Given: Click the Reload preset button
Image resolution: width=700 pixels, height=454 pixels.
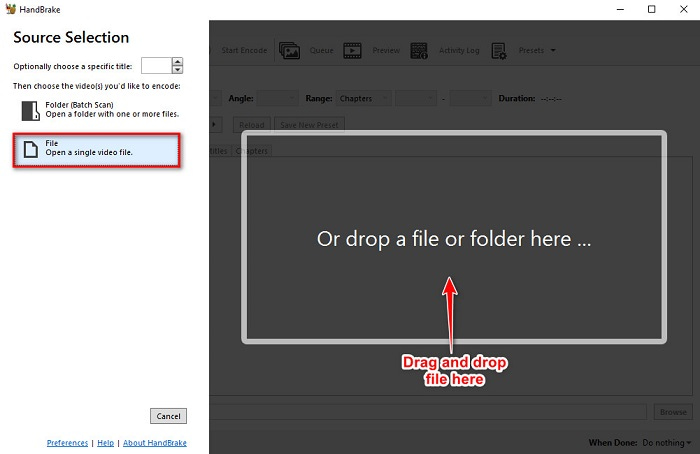Looking at the screenshot, I should tap(252, 125).
